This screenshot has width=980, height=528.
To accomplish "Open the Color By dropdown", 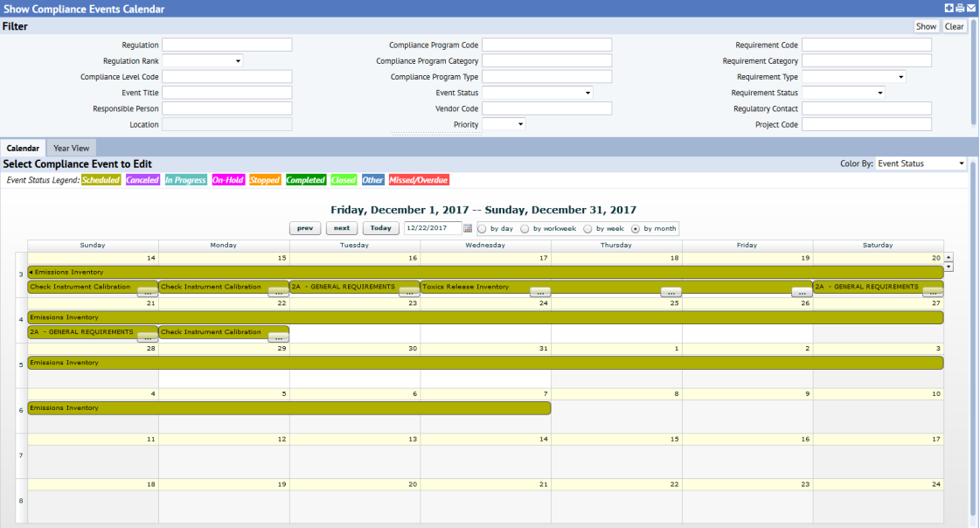I will [921, 163].
